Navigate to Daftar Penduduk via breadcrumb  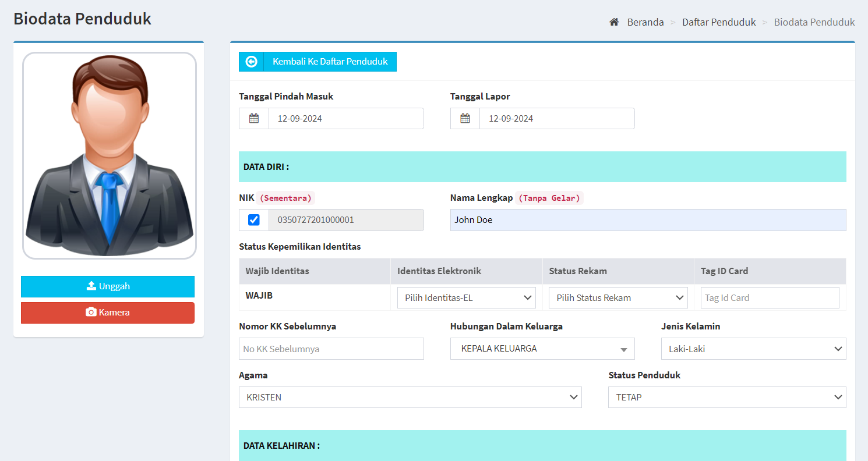pos(718,22)
